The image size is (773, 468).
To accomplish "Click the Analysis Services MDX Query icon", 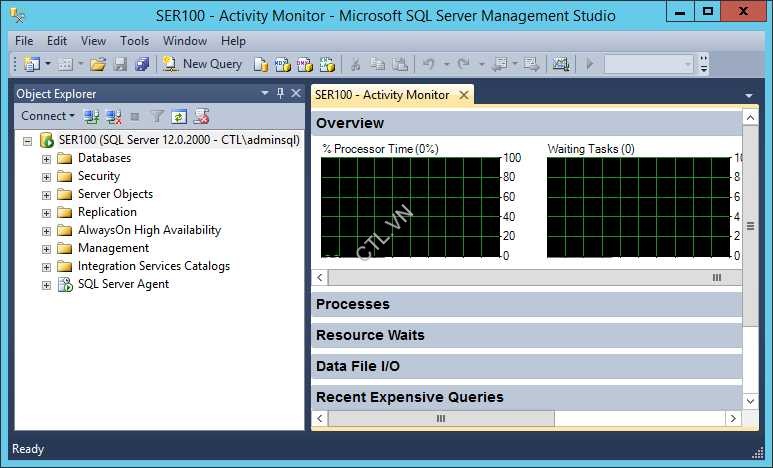I will (283, 64).
